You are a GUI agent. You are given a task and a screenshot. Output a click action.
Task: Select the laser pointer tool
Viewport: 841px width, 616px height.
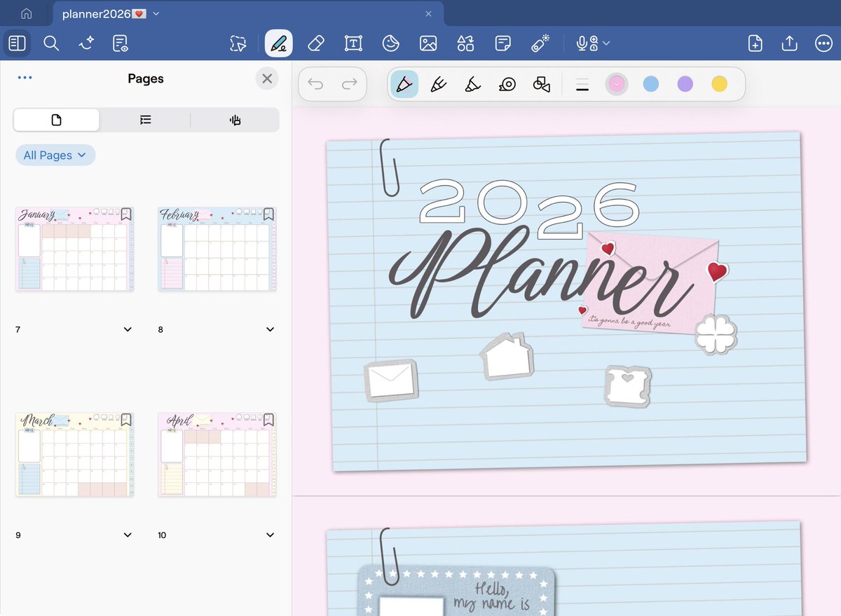(540, 43)
